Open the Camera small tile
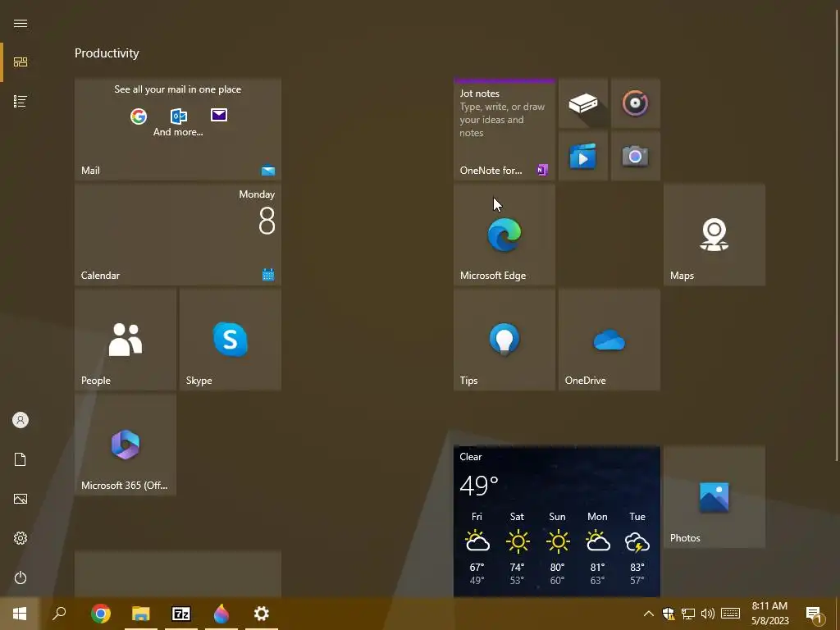This screenshot has width=840, height=630. click(636, 156)
